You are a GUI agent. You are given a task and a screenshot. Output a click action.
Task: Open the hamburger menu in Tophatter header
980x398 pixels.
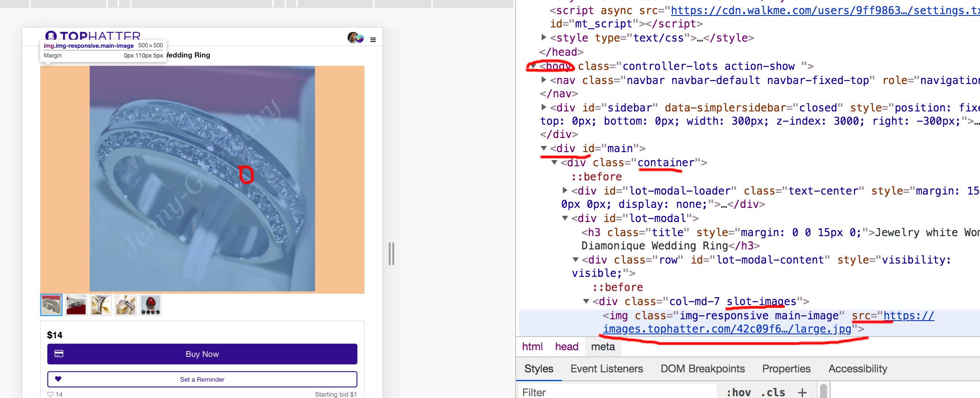pos(373,40)
